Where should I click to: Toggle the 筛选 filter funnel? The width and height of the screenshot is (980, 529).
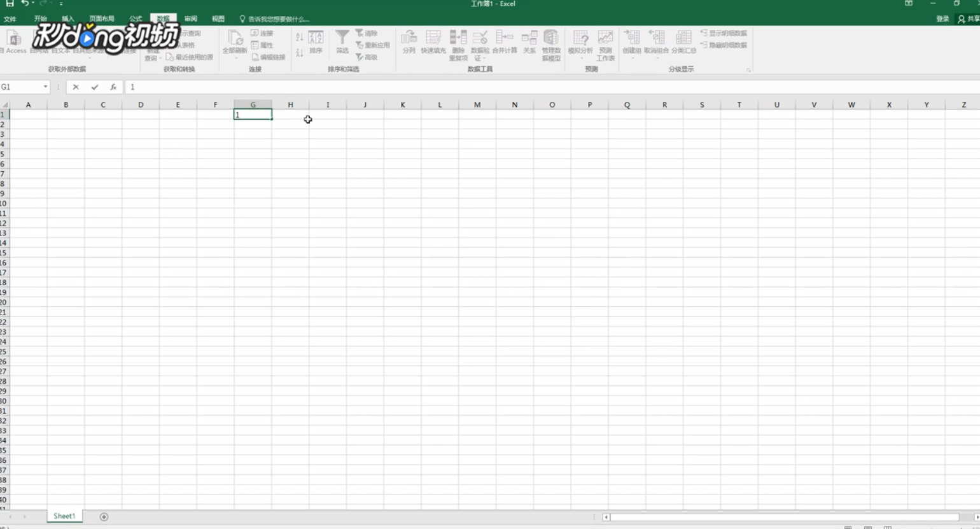coord(342,42)
